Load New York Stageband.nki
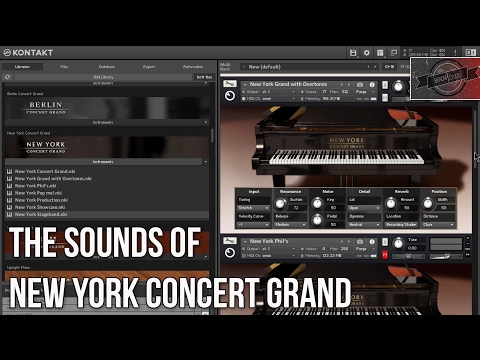The width and height of the screenshot is (480, 360). tap(107, 214)
